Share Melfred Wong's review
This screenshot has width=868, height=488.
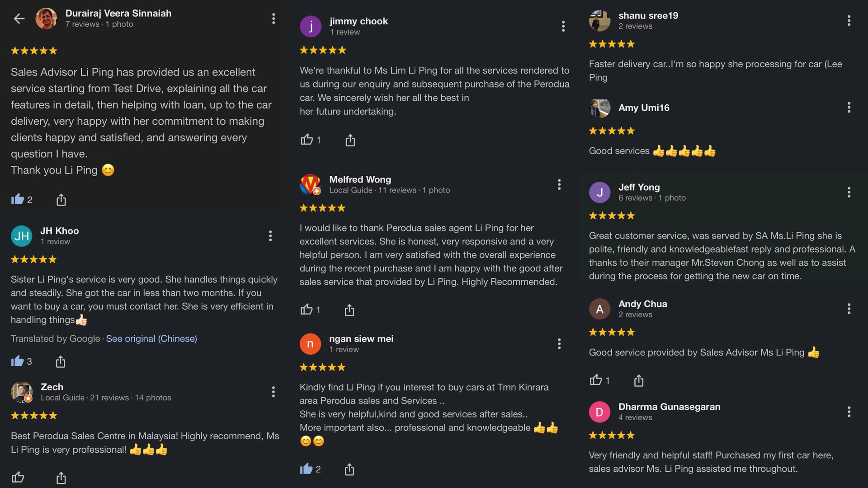pyautogui.click(x=349, y=310)
